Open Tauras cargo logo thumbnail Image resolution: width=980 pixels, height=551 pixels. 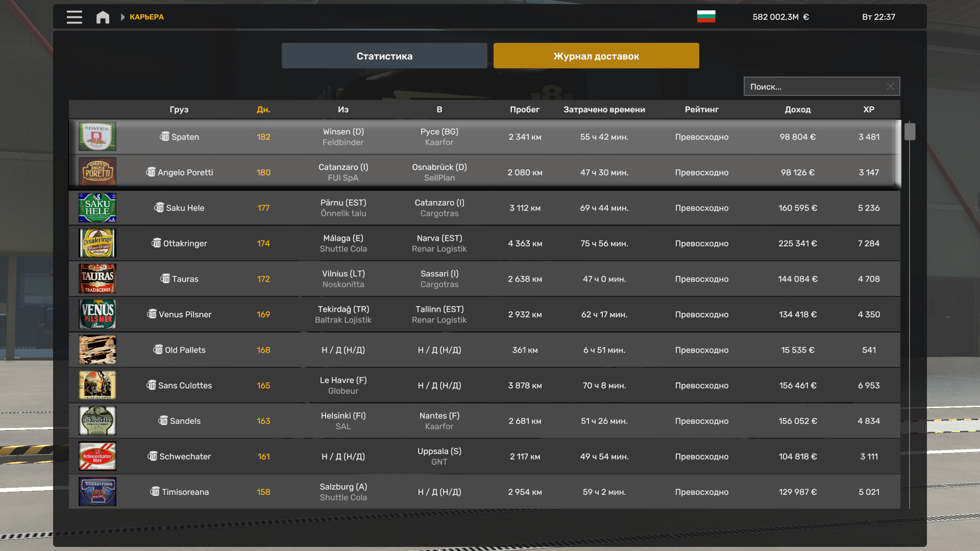pos(97,279)
